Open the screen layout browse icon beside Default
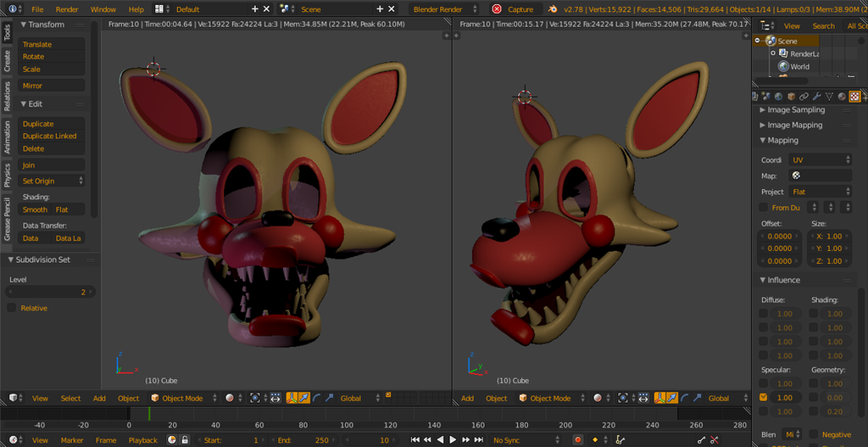 coord(161,8)
